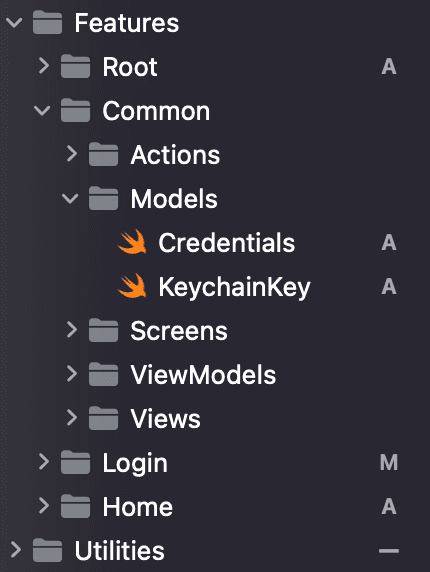Click the A status badge on Credentials
430x572 pixels.
pos(389,243)
